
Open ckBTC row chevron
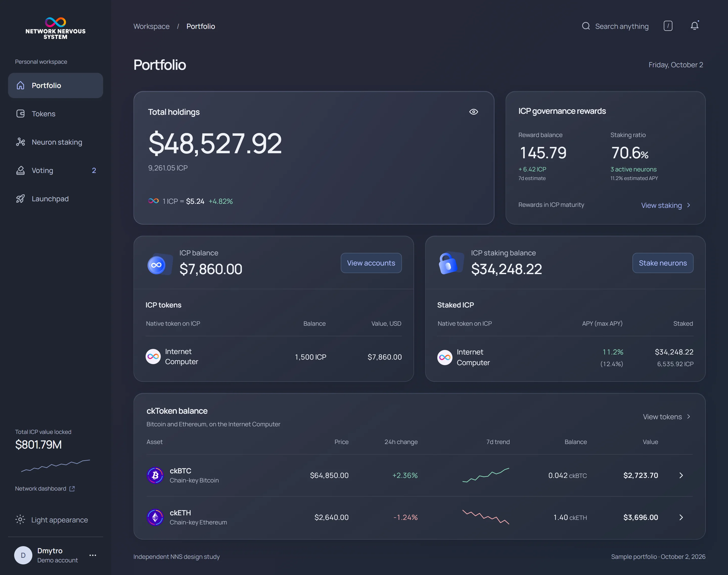tap(681, 475)
